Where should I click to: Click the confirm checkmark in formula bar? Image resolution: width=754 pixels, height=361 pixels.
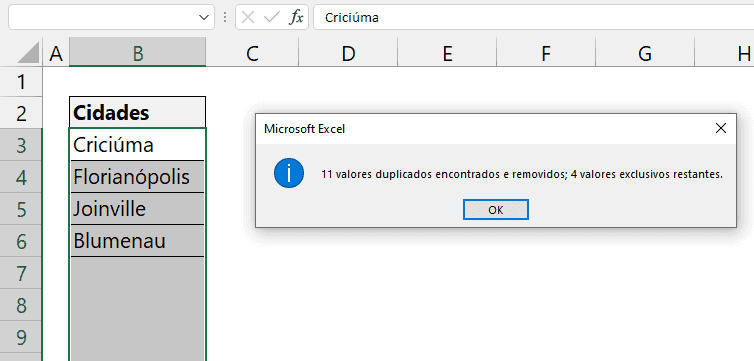(x=272, y=18)
